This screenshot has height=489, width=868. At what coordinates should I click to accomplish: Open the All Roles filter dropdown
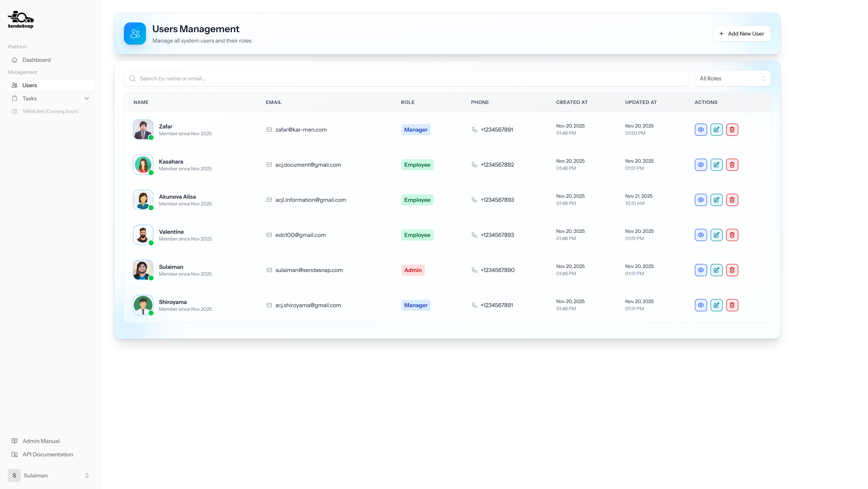coord(732,79)
